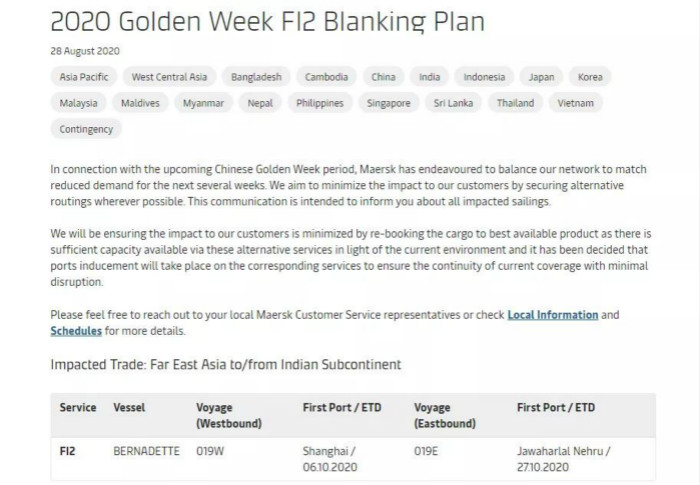Click the Japan tag
Screen dimensions: 700x485
[542, 77]
